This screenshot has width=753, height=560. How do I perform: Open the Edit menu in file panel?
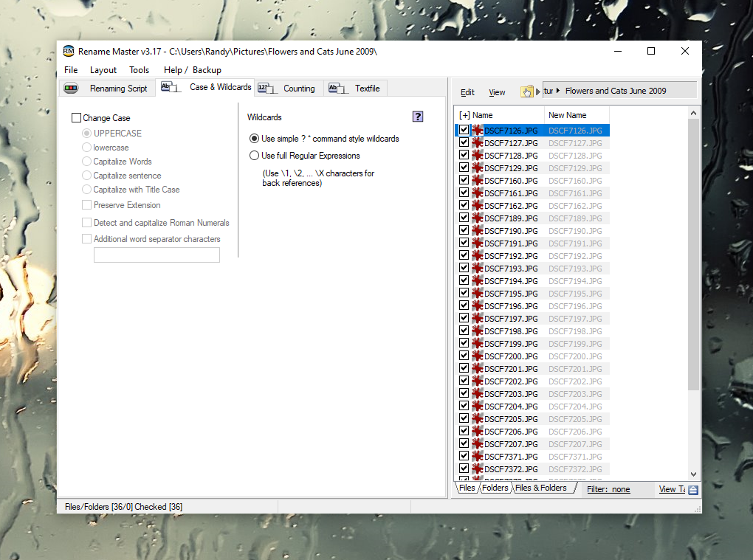467,92
